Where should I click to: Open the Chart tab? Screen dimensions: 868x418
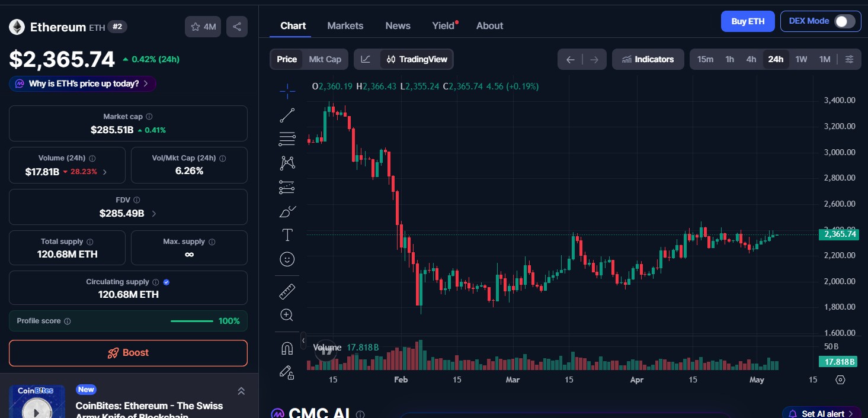tap(293, 26)
